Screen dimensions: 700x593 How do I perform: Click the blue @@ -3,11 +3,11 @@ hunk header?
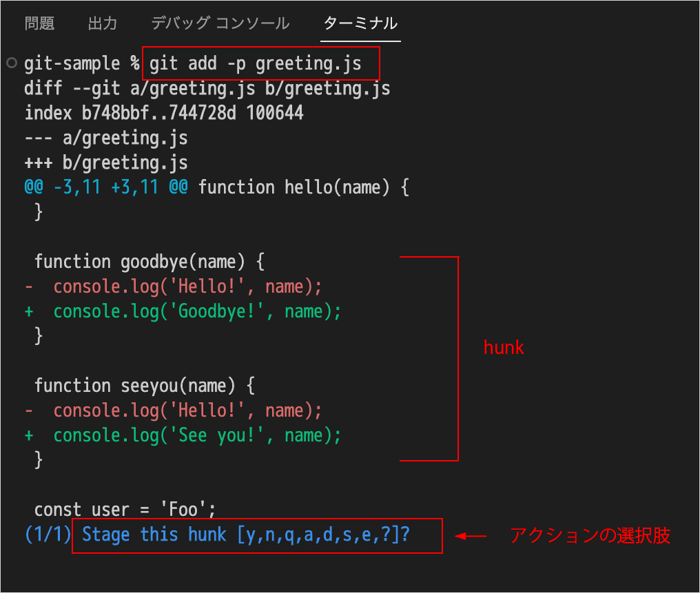[x=106, y=187]
